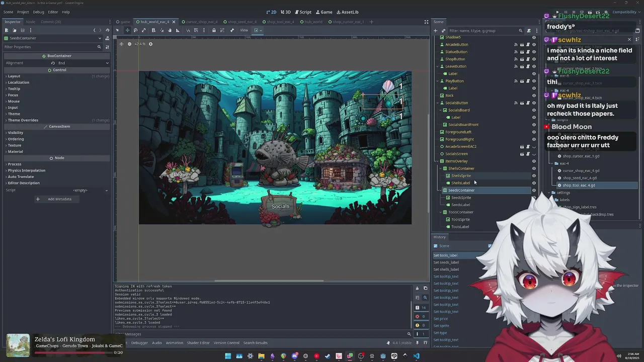Screen dimensions: 644x362
Task: Toggle warning messages yellow filter
Action: pos(421,325)
